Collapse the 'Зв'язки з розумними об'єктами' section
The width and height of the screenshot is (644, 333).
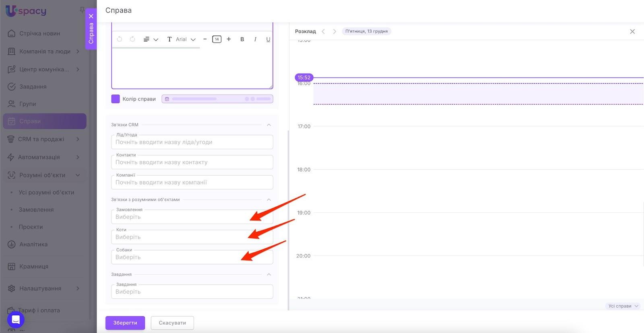pyautogui.click(x=269, y=199)
